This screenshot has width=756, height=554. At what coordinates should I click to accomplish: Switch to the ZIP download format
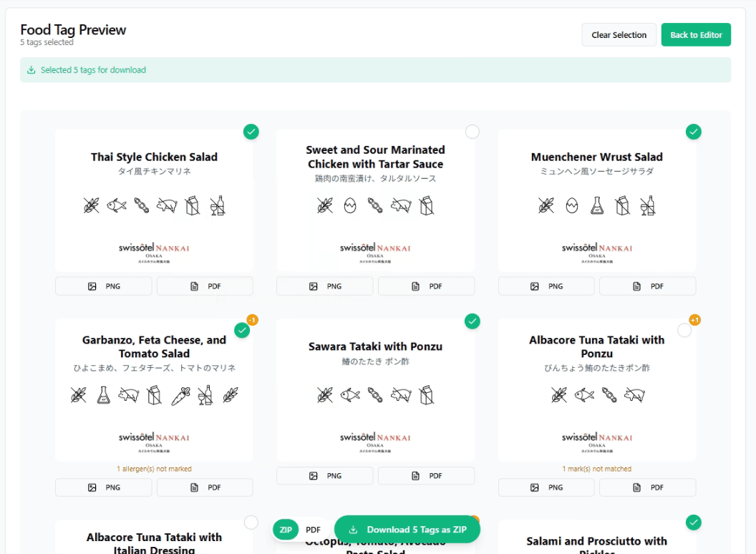click(x=286, y=530)
